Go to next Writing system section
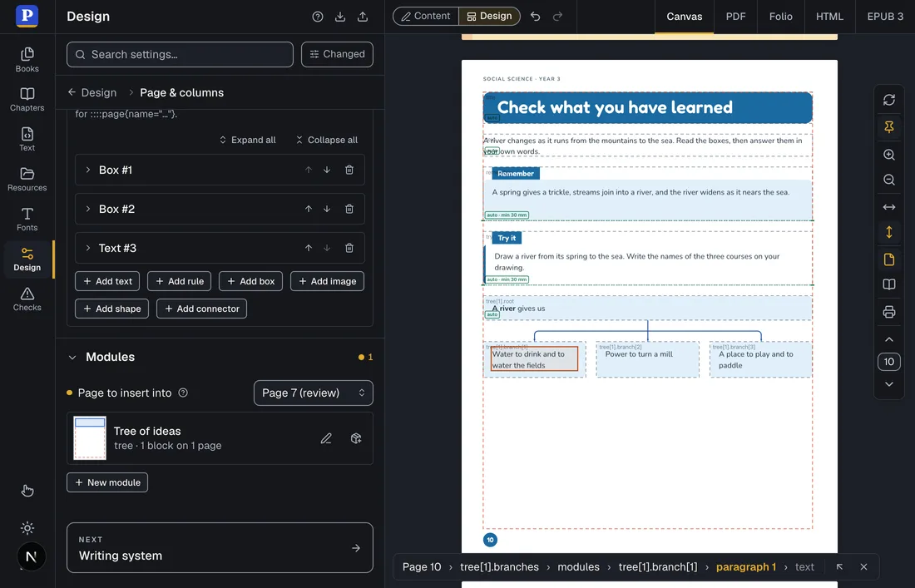Viewport: 915px width, 588px height. click(x=220, y=548)
